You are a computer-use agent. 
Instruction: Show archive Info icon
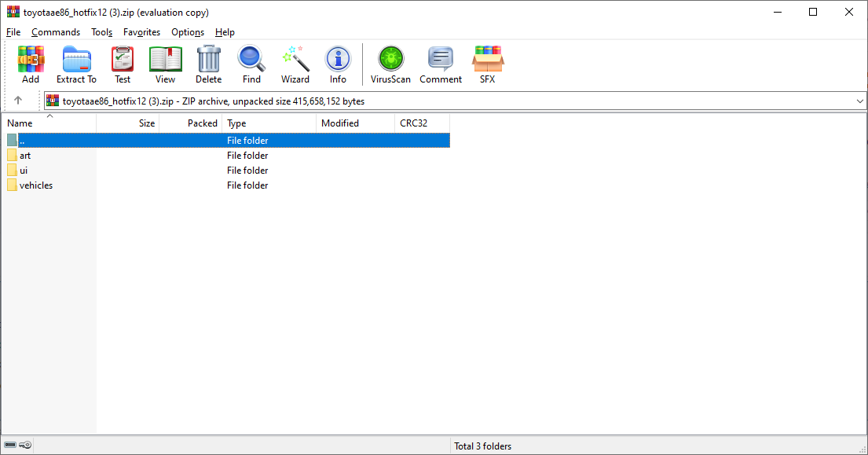(338, 59)
